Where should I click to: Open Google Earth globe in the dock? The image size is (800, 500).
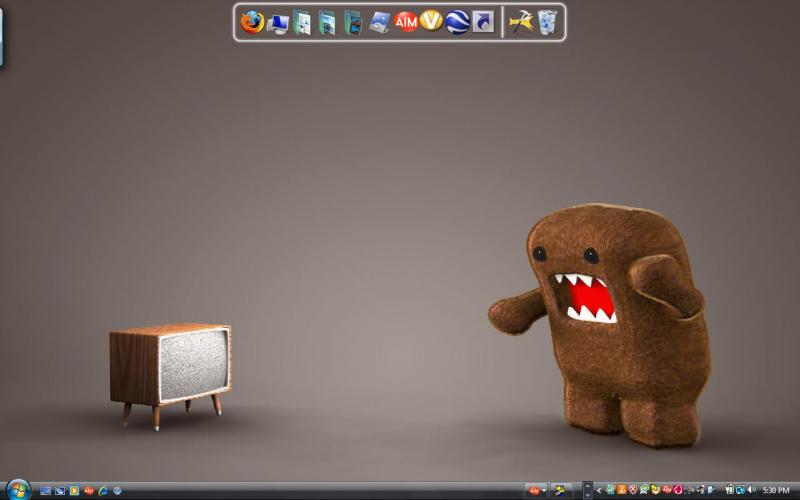pos(457,22)
